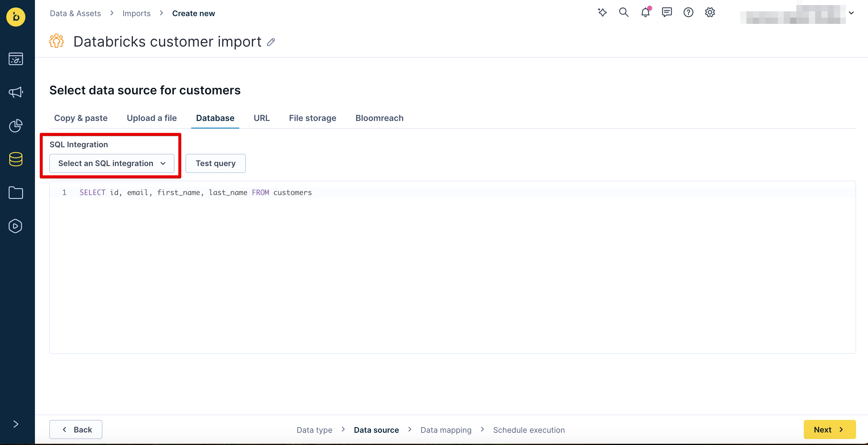Open the Campaigns megaphone sidebar icon
The width and height of the screenshot is (868, 445).
tap(16, 92)
